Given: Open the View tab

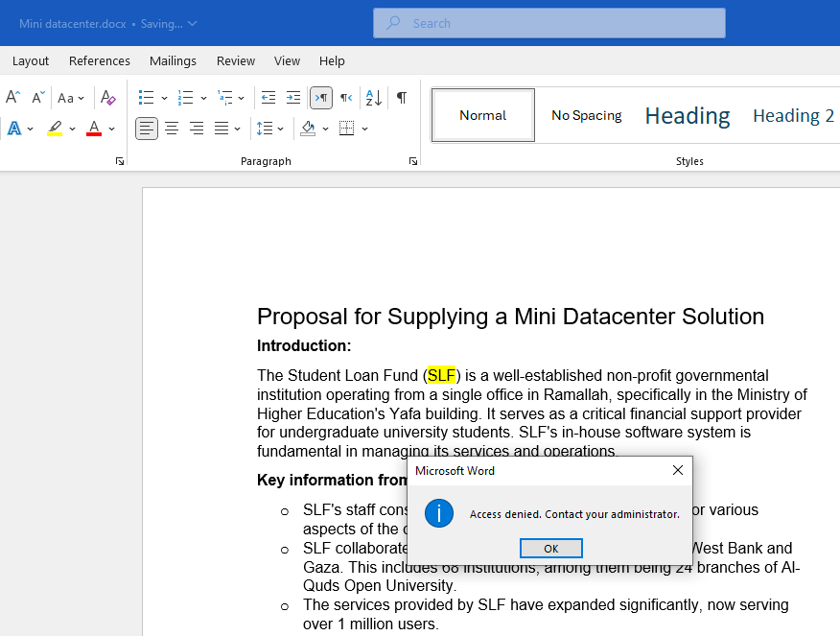Looking at the screenshot, I should tap(287, 61).
